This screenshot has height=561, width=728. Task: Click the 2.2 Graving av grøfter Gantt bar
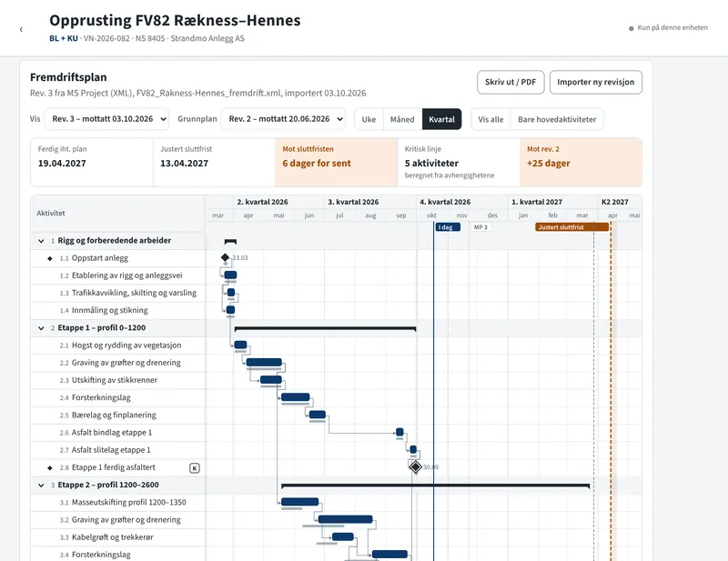pos(264,363)
